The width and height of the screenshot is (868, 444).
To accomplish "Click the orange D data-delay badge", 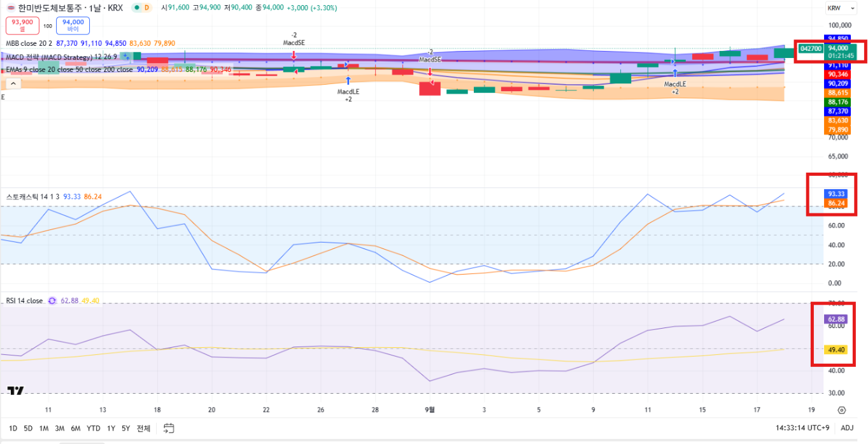I will coord(147,8).
